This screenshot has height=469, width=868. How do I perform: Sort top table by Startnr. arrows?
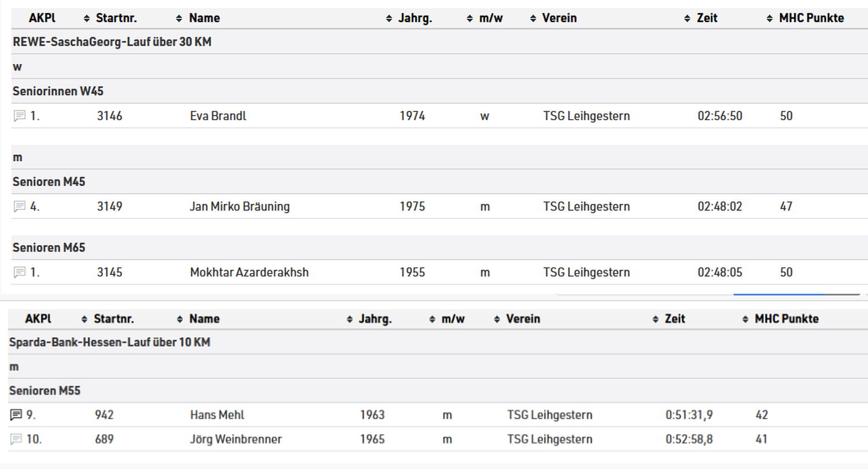coord(179,19)
